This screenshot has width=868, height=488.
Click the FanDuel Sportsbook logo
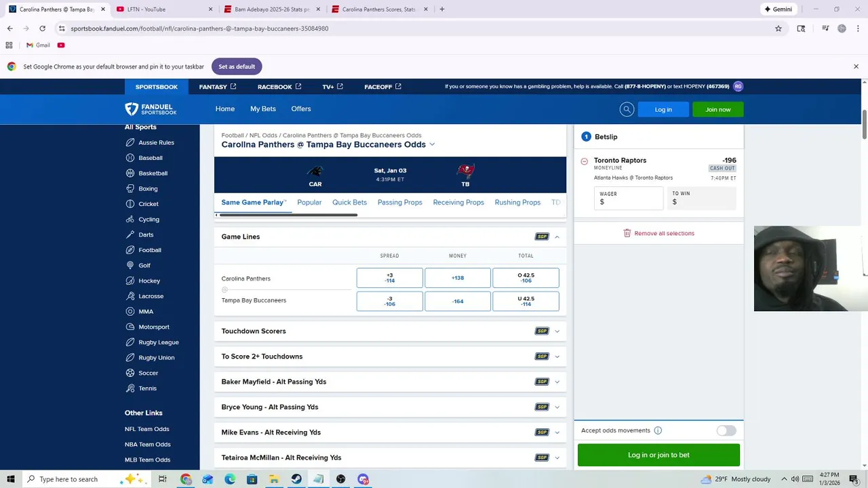(151, 109)
